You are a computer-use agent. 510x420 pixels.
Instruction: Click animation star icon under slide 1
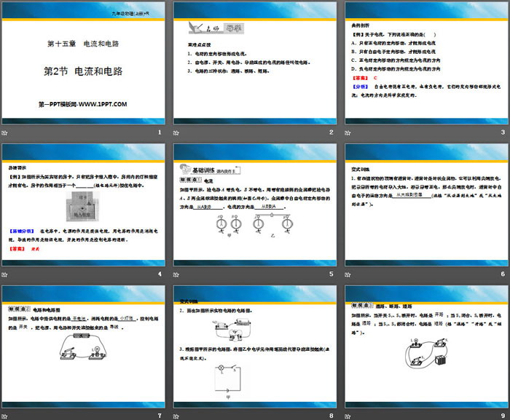4,132
